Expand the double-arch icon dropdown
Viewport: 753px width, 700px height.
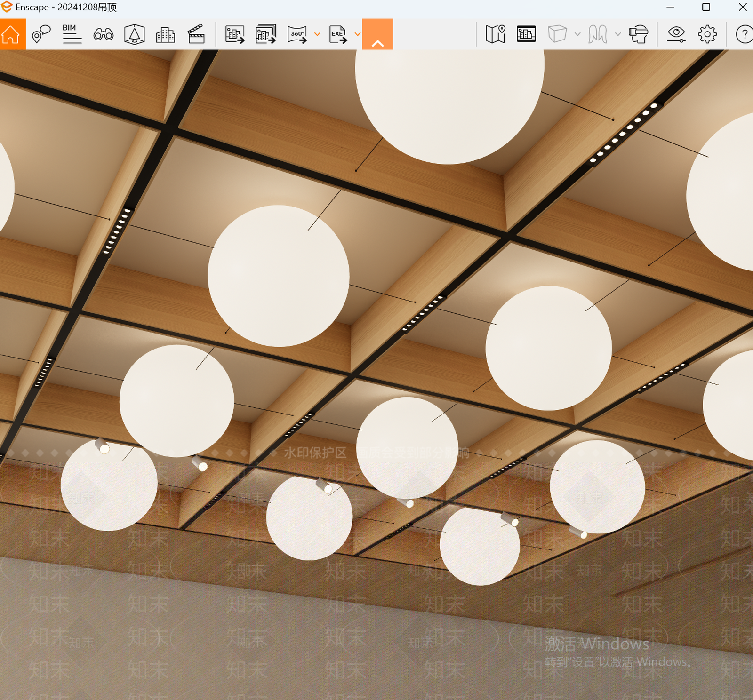(618, 34)
